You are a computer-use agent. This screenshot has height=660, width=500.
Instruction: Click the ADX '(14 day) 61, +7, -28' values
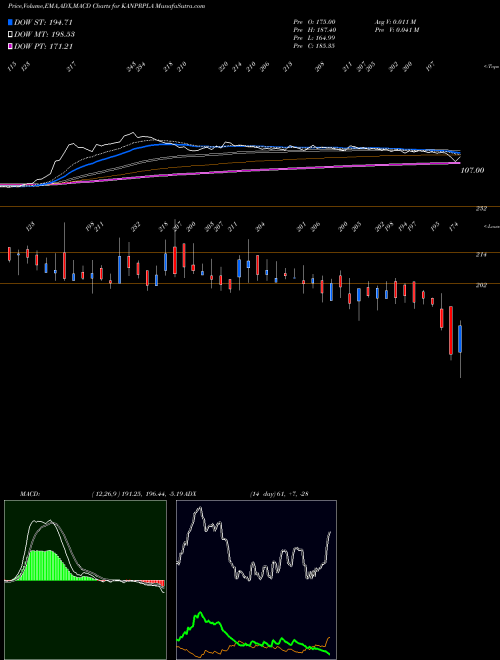[x=279, y=494]
